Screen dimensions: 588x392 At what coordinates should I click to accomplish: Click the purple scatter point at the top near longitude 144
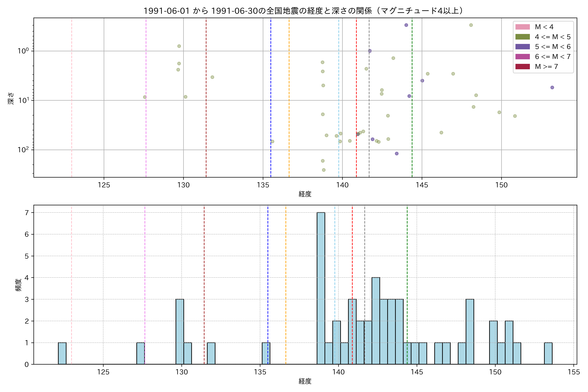point(406,25)
